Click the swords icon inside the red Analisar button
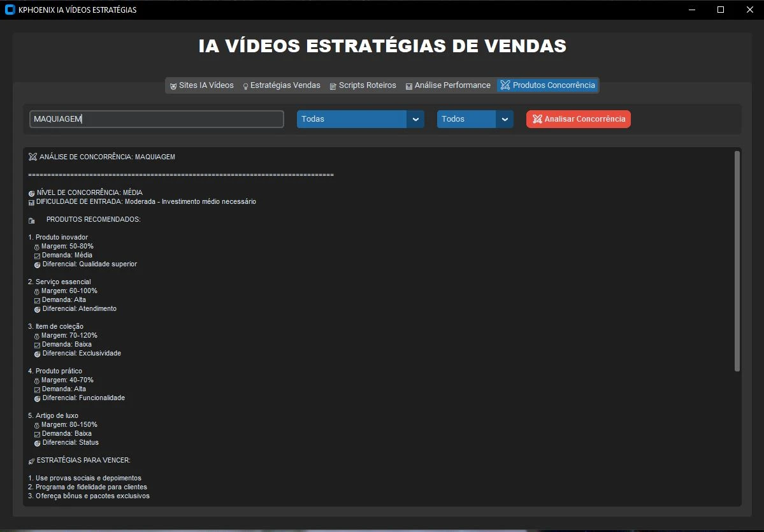This screenshot has height=532, width=764. pyautogui.click(x=537, y=119)
